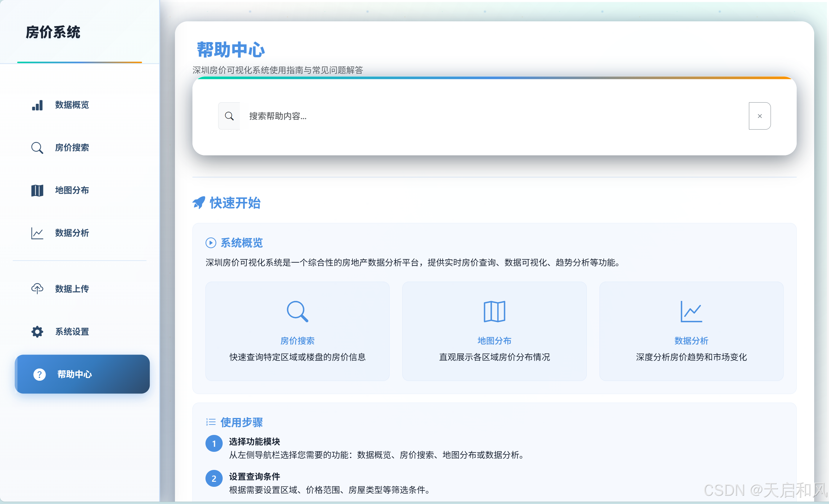Click the large map icon on 地图分布 card
Screen dimensions: 829x504
[x=494, y=312]
